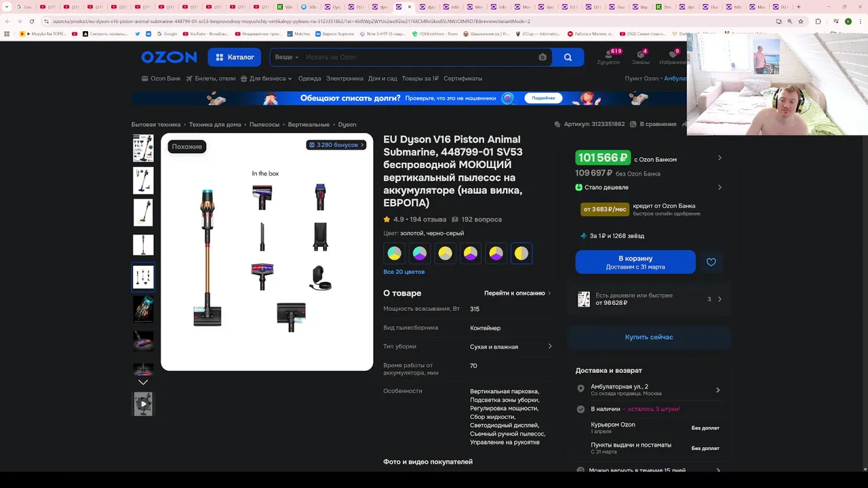The height and width of the screenshot is (488, 868).
Task: Click the delivery address location pin icon
Action: tap(580, 389)
